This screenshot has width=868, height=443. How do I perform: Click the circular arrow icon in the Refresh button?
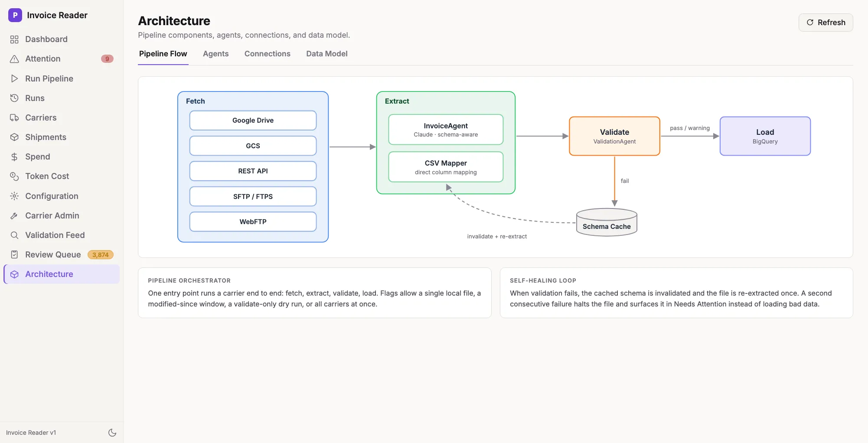810,23
